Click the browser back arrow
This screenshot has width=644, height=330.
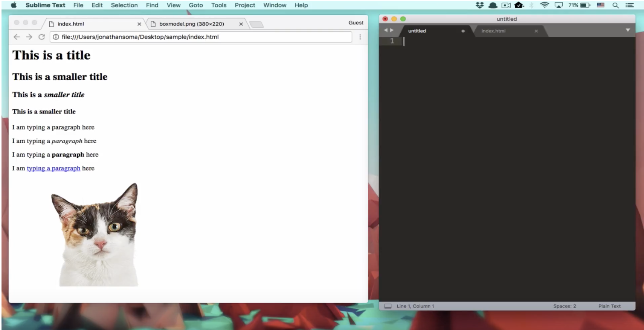[x=16, y=37]
